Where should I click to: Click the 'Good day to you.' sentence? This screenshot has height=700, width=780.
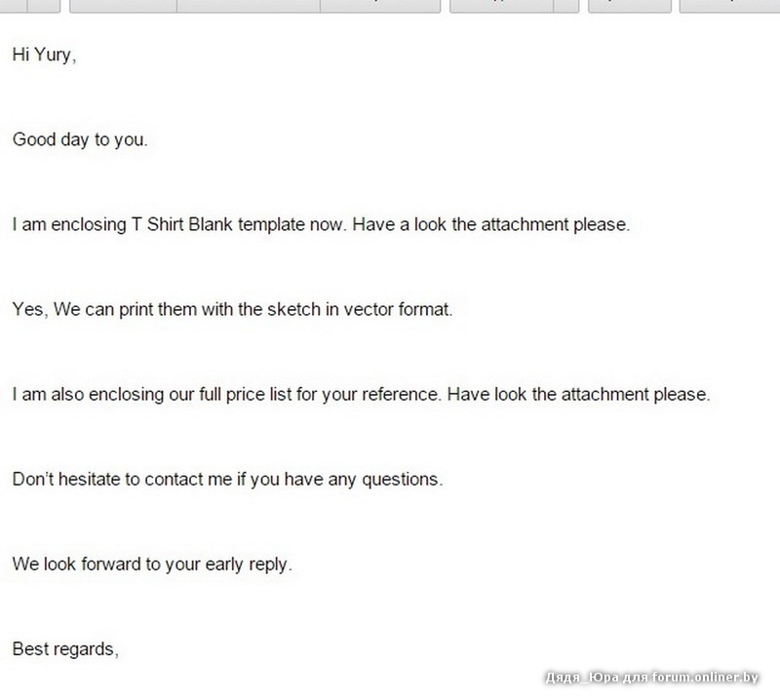[80, 139]
